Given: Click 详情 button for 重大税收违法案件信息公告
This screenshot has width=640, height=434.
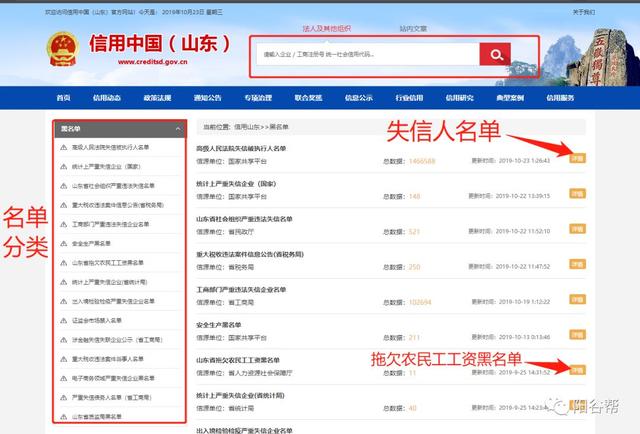Looking at the screenshot, I should click(578, 264).
